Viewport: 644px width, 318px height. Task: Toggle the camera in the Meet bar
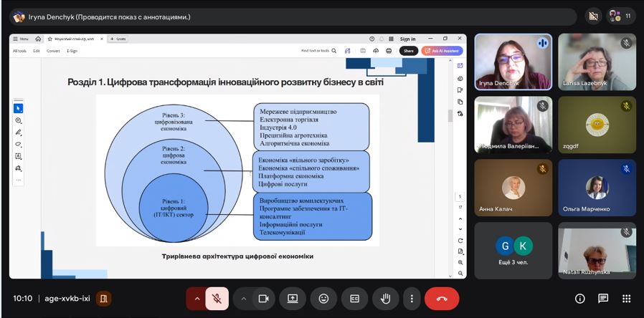[x=263, y=299]
